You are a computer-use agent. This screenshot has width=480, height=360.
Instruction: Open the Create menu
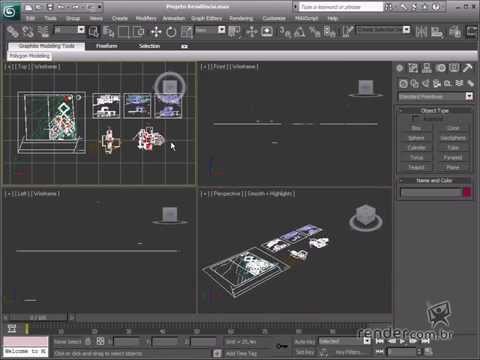120,18
